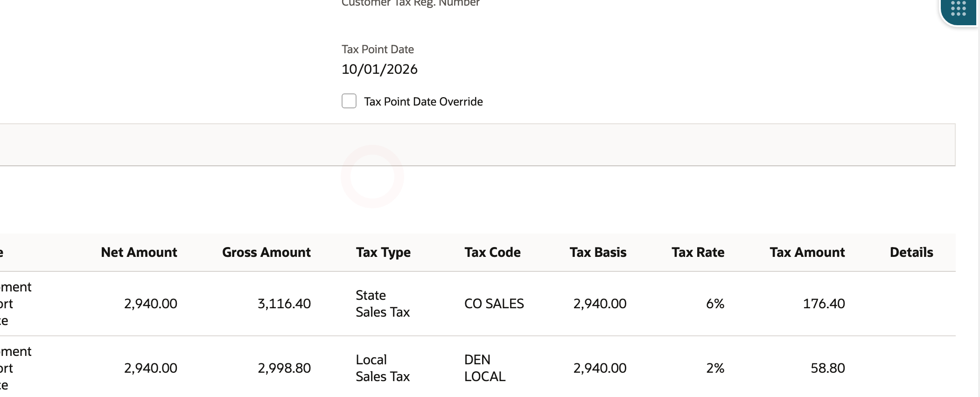Image resolution: width=980 pixels, height=397 pixels.
Task: Click the Details column header
Action: tap(911, 252)
